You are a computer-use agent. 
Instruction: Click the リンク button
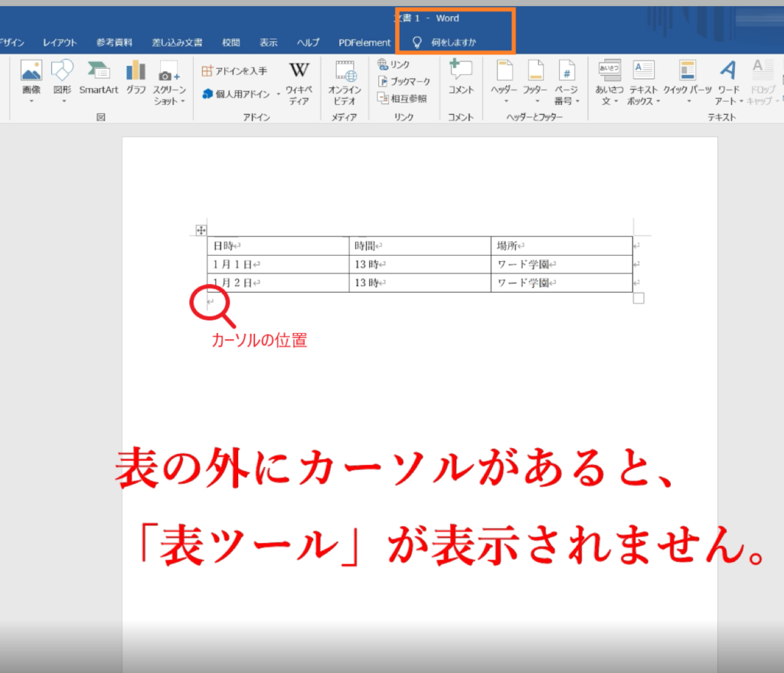(394, 65)
